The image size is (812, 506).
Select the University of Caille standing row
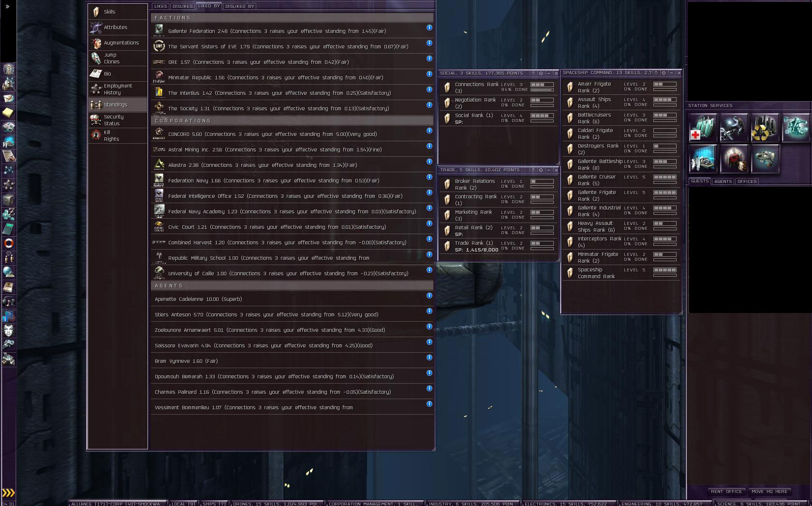tap(292, 273)
